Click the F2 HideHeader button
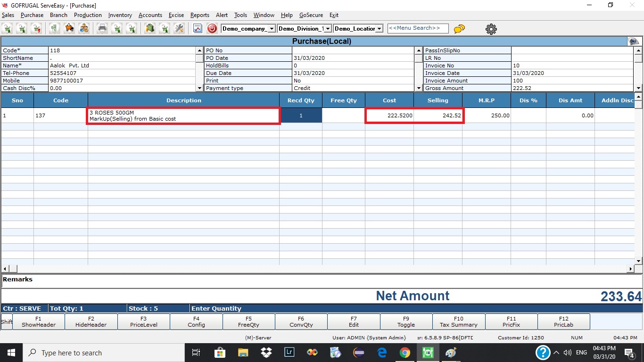The image size is (644, 362). pos(91,322)
